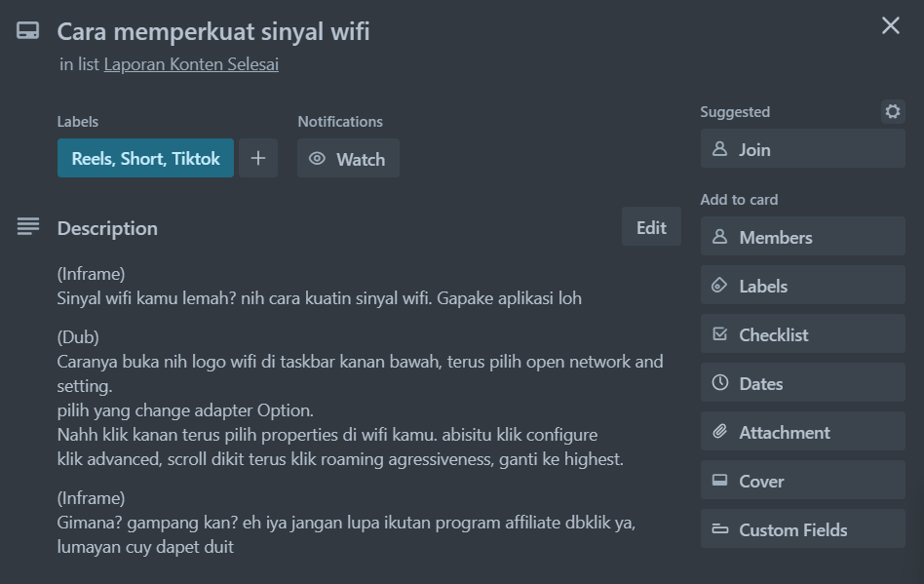
Task: Open the Cover options
Action: point(802,481)
